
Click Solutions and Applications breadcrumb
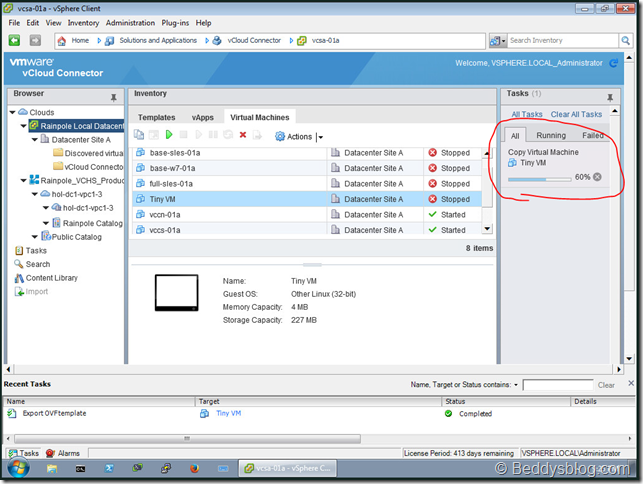click(x=158, y=41)
